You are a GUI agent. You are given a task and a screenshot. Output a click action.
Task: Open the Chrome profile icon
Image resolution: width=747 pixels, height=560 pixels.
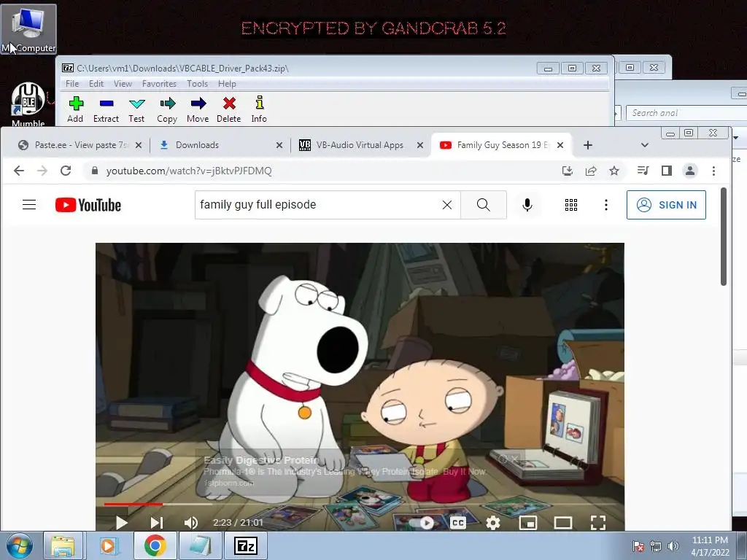coord(690,171)
